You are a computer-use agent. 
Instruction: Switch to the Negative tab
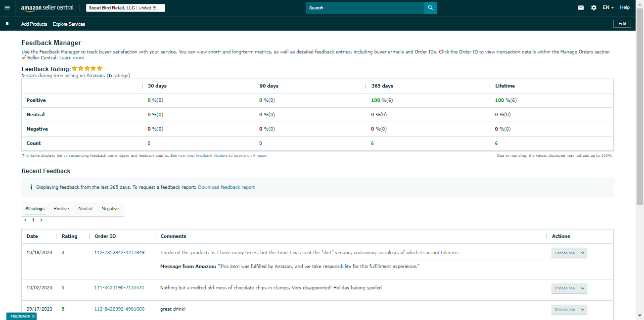coord(110,209)
